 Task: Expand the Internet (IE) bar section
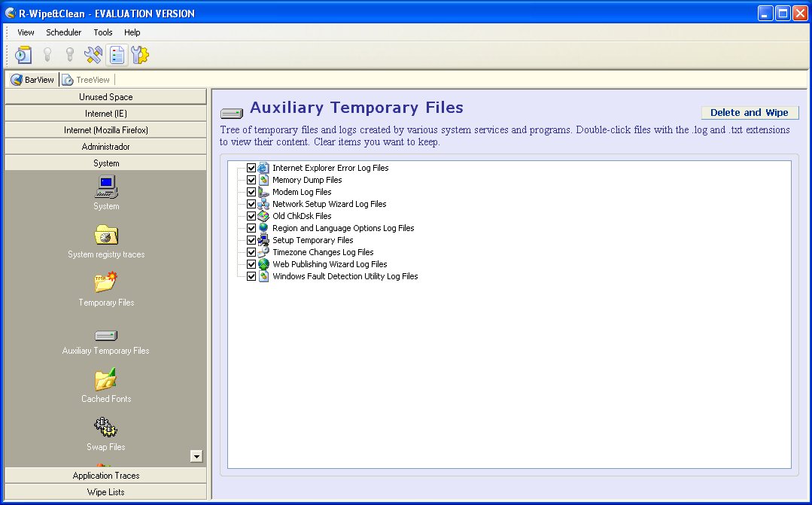point(105,114)
